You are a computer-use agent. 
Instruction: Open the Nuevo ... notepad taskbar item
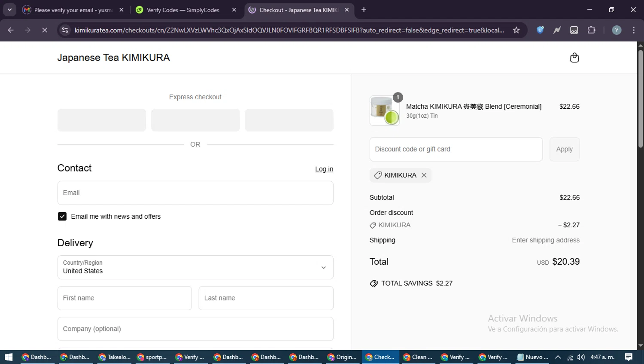(x=532, y=357)
